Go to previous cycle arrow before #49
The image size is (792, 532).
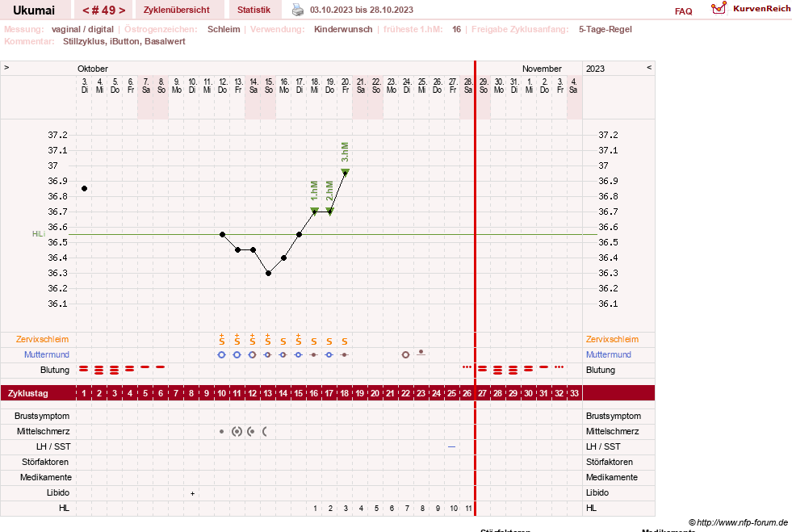(x=86, y=10)
